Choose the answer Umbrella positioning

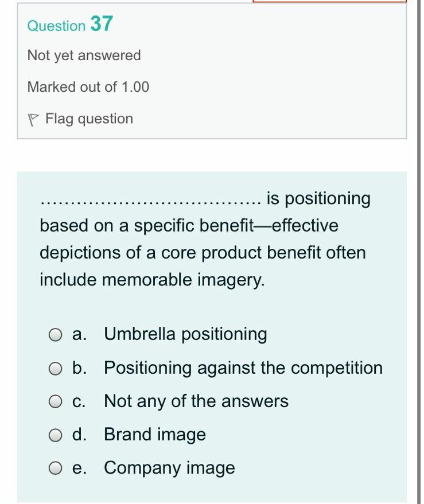point(185,334)
